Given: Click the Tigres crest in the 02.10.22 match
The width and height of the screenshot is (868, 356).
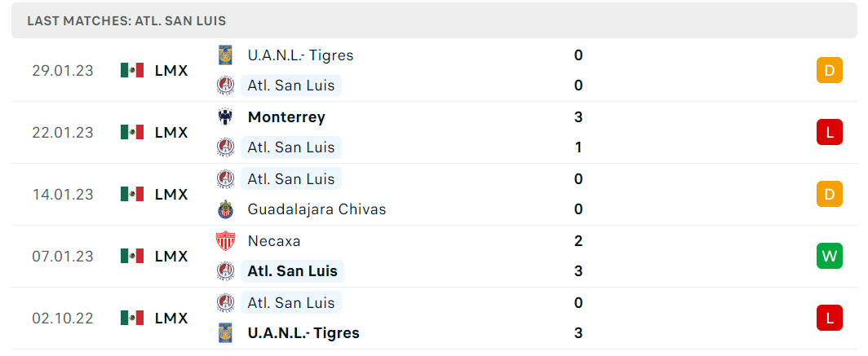Looking at the screenshot, I should 225,333.
